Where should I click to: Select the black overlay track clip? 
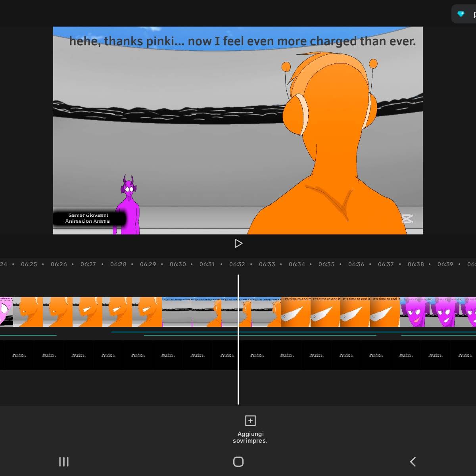click(238, 355)
